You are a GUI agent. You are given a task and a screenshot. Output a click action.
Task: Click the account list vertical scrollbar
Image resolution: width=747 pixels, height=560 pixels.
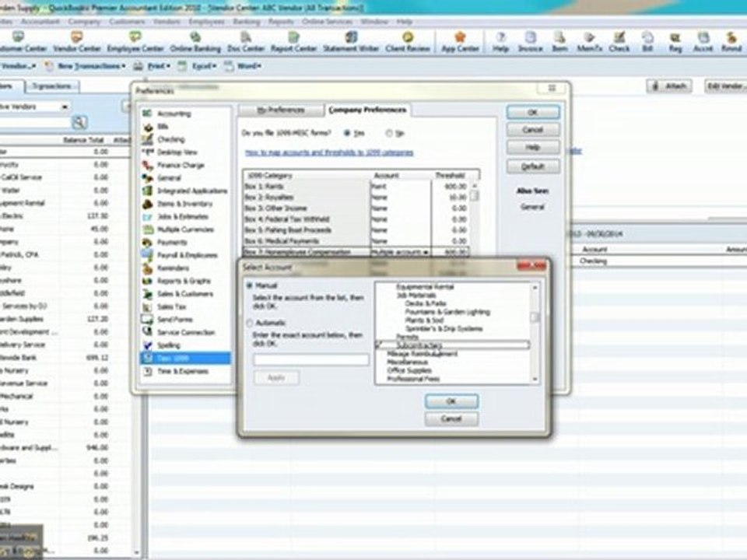click(535, 333)
